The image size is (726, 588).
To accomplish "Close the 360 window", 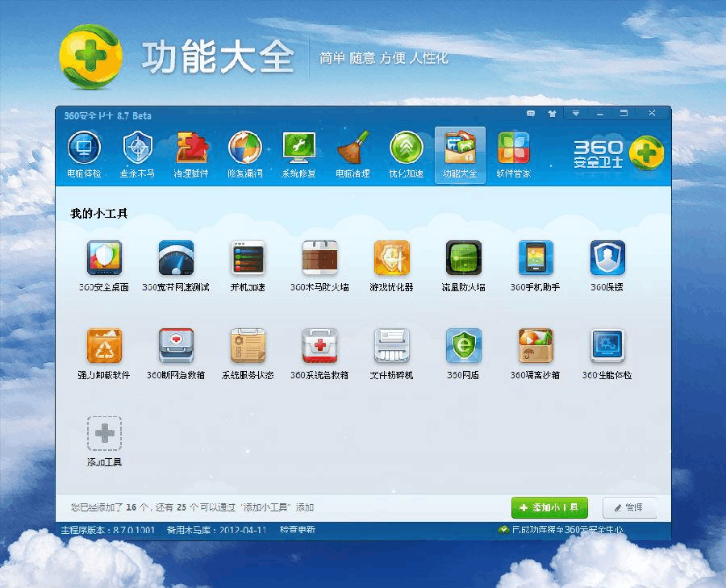I will [x=652, y=114].
